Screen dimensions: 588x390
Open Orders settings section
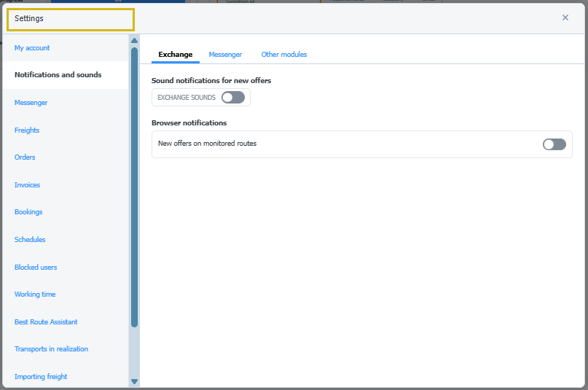click(25, 157)
